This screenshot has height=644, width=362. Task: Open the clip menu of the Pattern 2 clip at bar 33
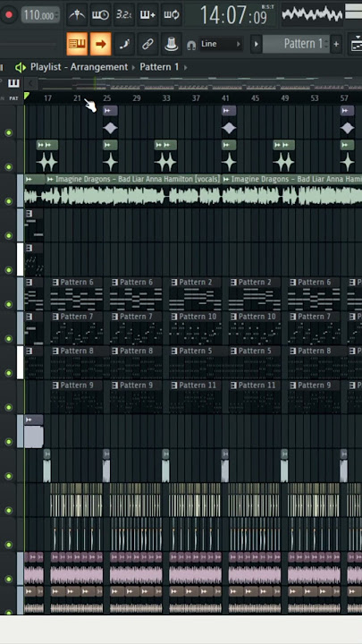[x=174, y=282]
